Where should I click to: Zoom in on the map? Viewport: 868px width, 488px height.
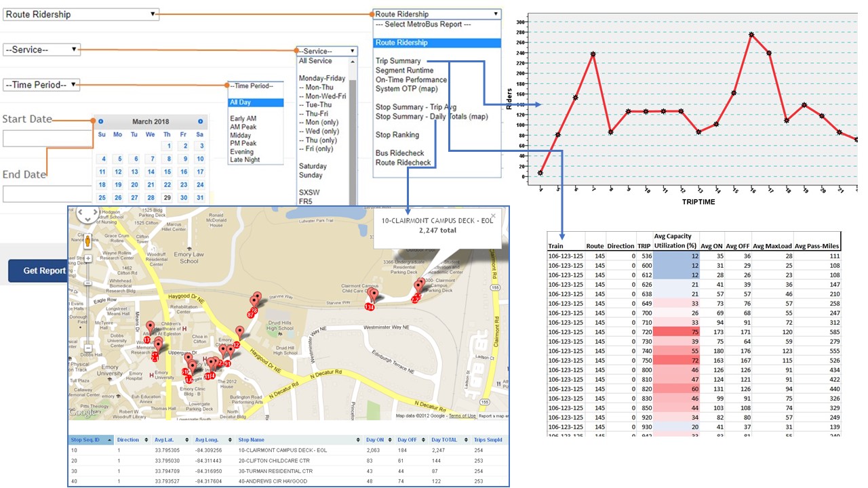point(87,259)
